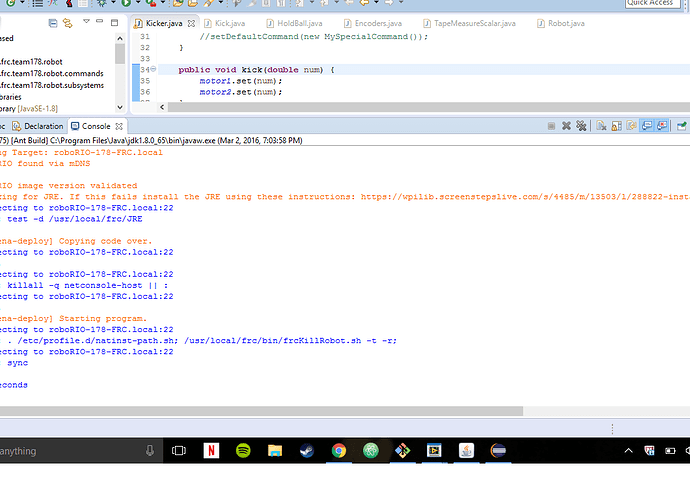Image resolution: width=690 pixels, height=500 pixels.
Task: Switch to the Kicker.java editor tab
Action: click(164, 23)
